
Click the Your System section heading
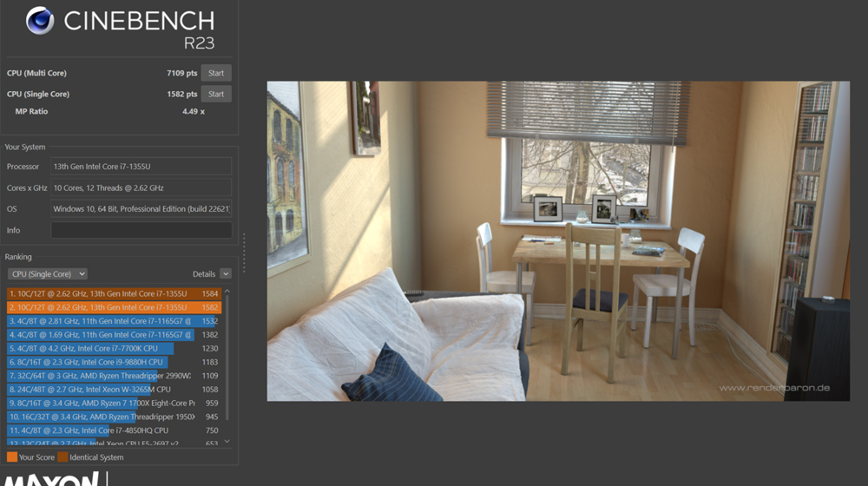25,148
